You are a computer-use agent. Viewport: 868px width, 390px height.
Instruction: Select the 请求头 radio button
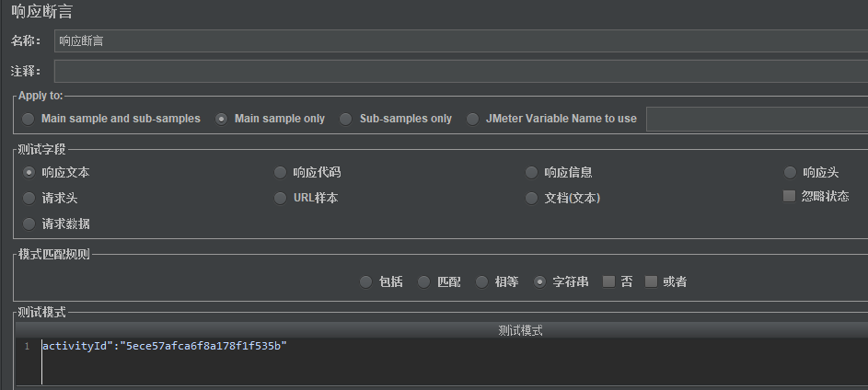tap(29, 198)
